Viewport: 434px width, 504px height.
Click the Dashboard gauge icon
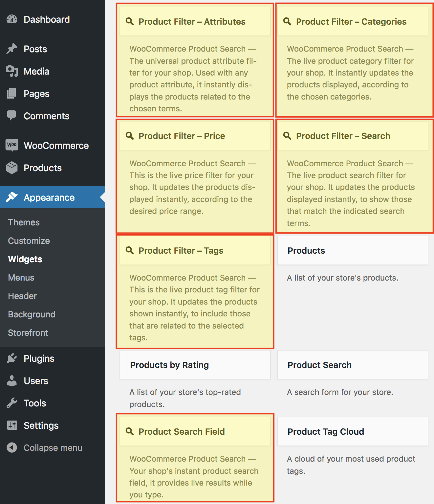point(12,19)
